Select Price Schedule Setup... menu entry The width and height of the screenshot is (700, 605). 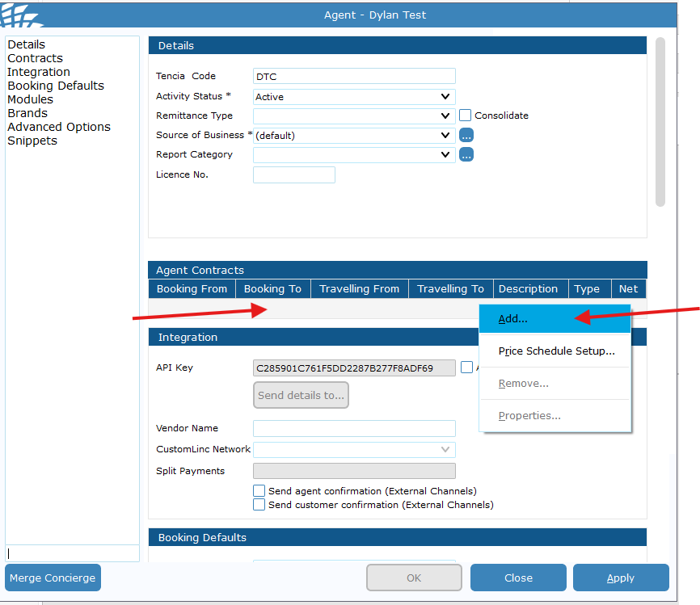[x=556, y=351]
